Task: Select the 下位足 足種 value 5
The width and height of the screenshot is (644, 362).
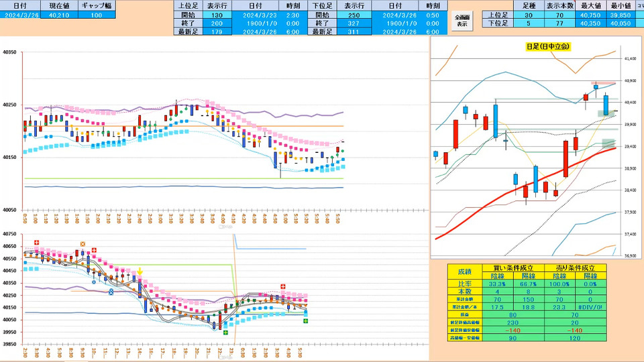Action: (529, 23)
